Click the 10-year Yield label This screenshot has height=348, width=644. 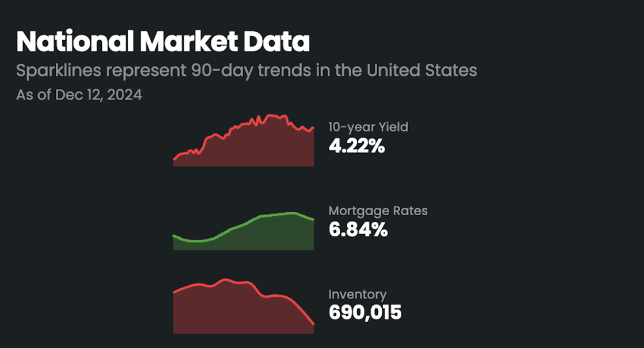(x=368, y=127)
